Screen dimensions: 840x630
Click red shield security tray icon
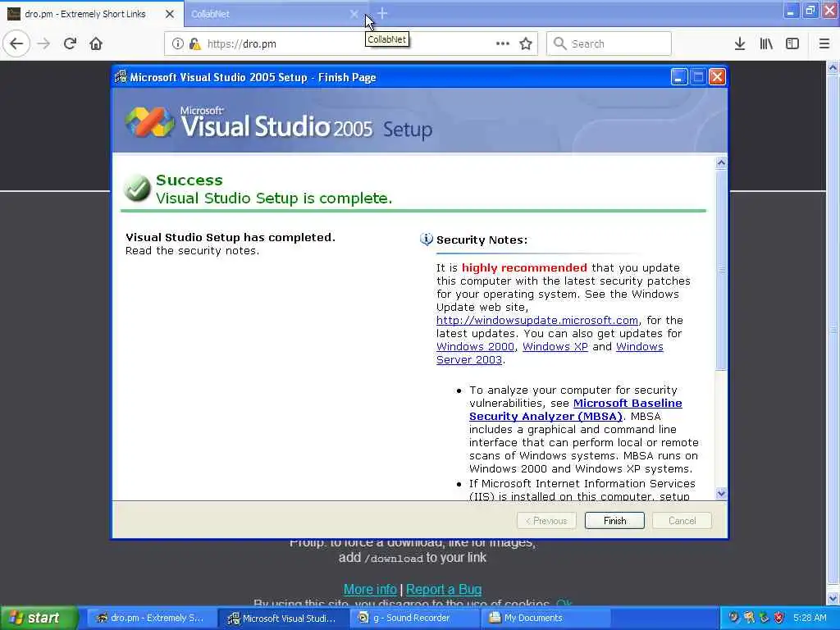point(779,618)
